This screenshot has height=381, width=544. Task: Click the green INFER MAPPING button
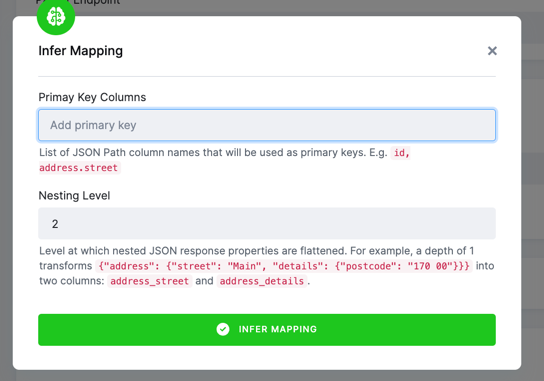[x=267, y=330]
